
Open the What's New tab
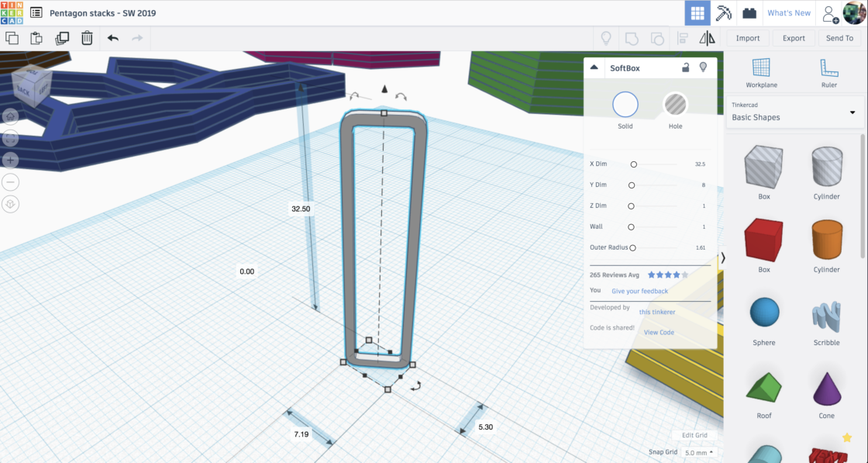788,13
